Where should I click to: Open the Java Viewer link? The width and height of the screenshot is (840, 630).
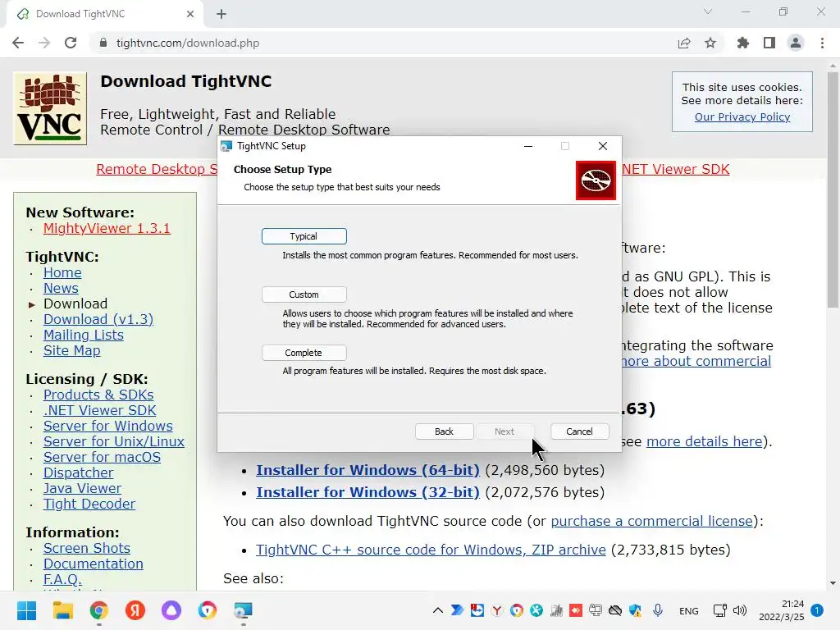[82, 488]
